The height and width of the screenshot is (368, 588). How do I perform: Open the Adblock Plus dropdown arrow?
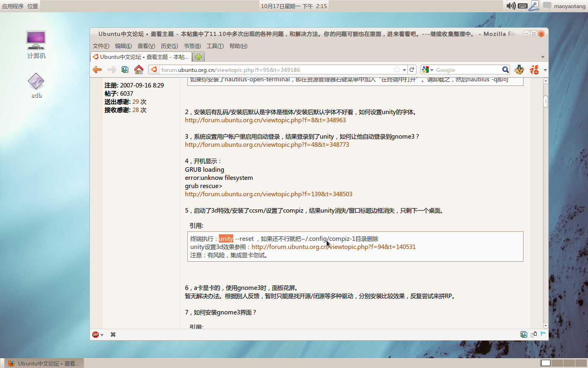pos(102,335)
